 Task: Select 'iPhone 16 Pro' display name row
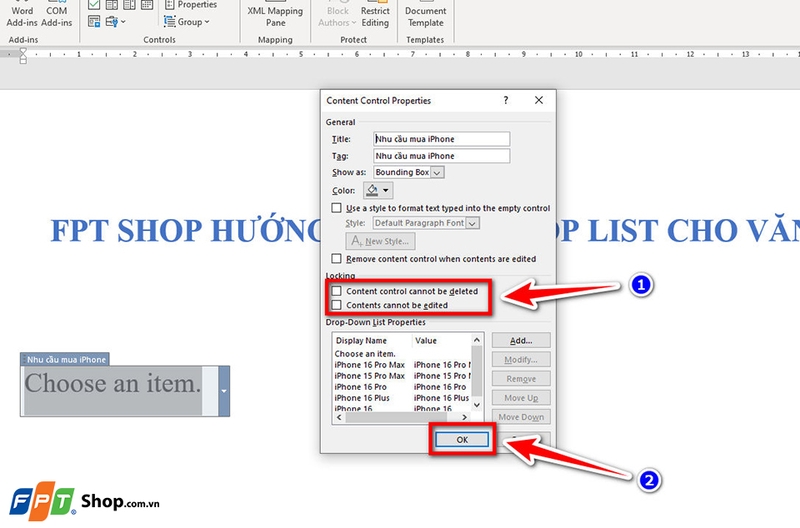[361, 387]
